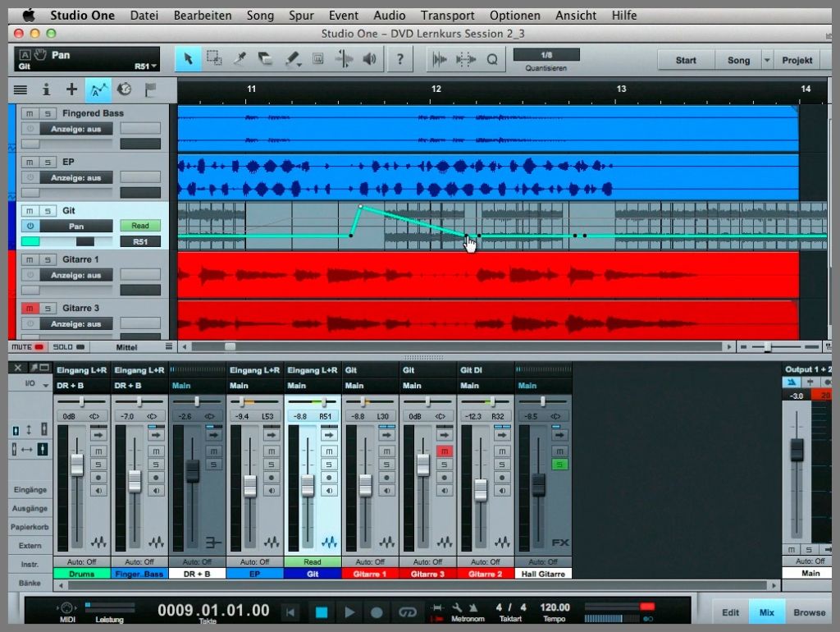840x632 pixels.
Task: Mute the EP track
Action: 30,162
